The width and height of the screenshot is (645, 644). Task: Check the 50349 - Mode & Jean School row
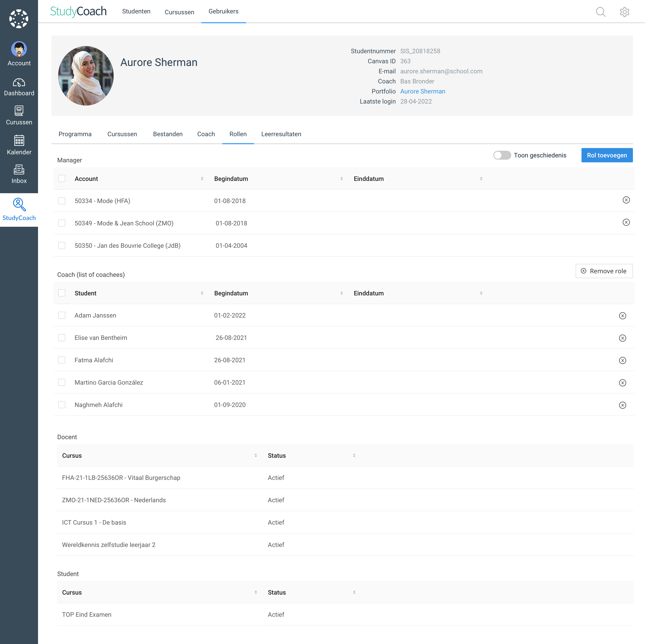[x=62, y=223]
